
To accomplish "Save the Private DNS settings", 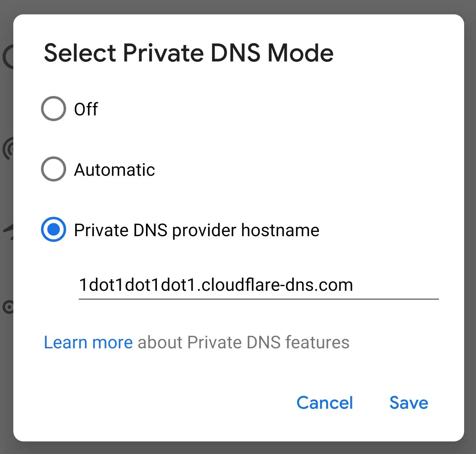I will pyautogui.click(x=409, y=403).
